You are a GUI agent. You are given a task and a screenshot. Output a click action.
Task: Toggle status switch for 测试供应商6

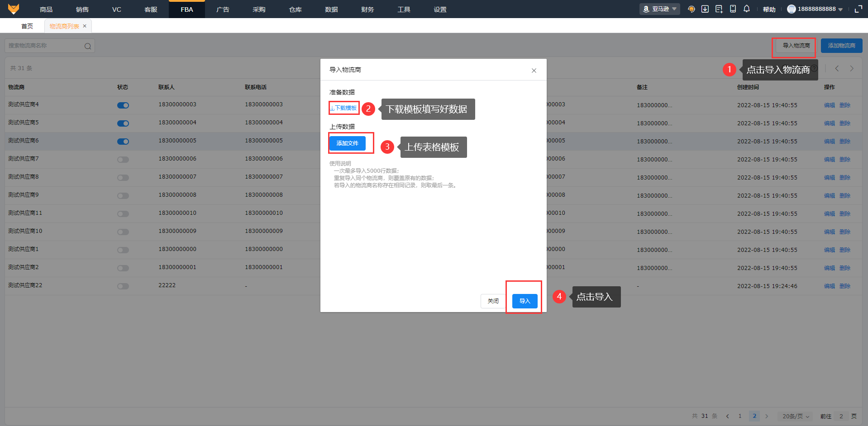click(123, 142)
